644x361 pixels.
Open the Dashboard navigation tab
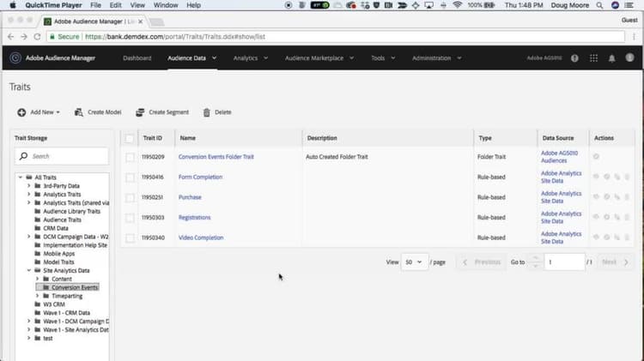pyautogui.click(x=137, y=58)
